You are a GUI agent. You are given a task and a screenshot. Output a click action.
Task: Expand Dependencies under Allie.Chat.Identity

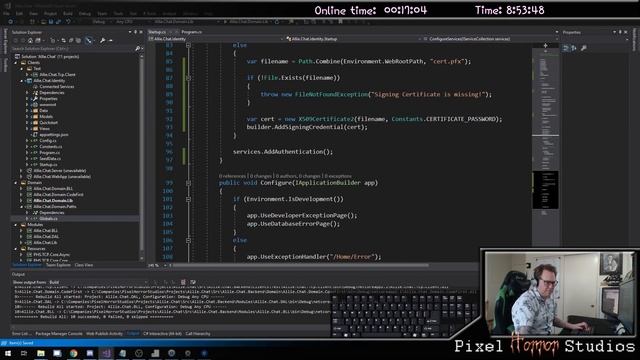[27, 93]
